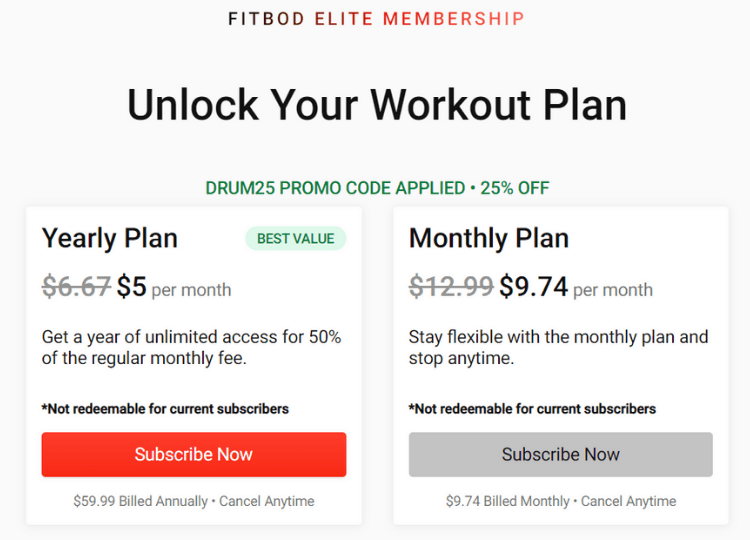
Task: Click the $9.74 Billed Monthly note
Action: (x=561, y=501)
